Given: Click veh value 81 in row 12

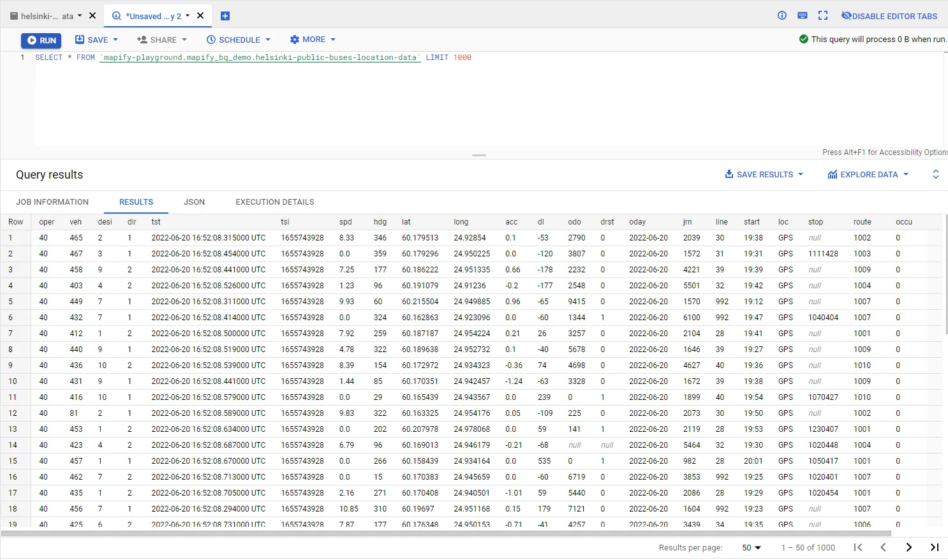Looking at the screenshot, I should pos(74,413).
